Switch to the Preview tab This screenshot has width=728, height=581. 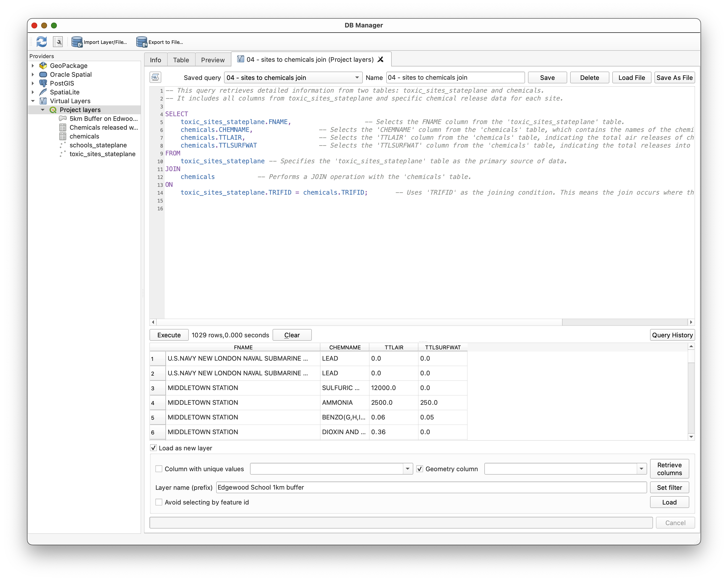[212, 60]
